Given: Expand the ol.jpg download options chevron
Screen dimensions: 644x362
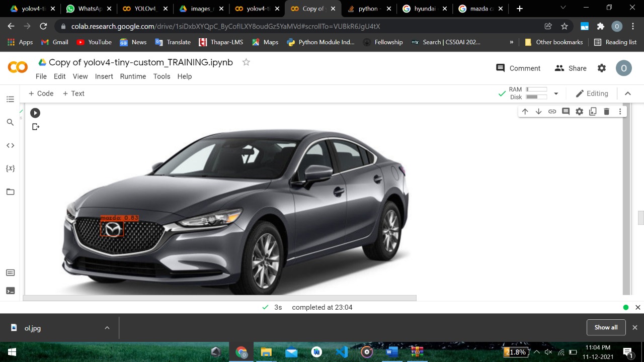Looking at the screenshot, I should 107,327.
